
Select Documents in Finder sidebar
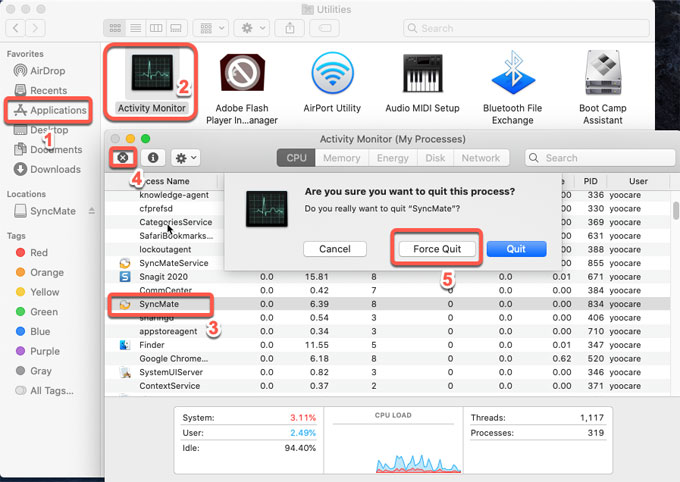(x=48, y=150)
